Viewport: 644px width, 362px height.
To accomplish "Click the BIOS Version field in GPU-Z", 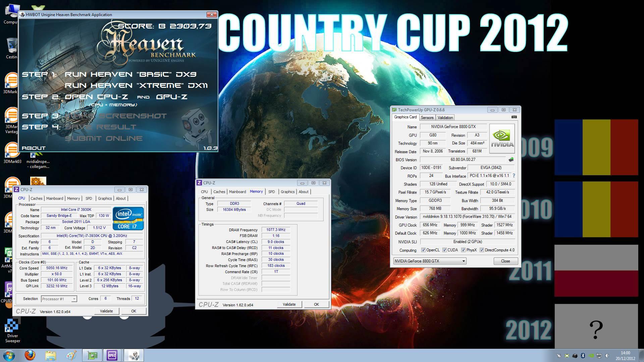I will (463, 160).
